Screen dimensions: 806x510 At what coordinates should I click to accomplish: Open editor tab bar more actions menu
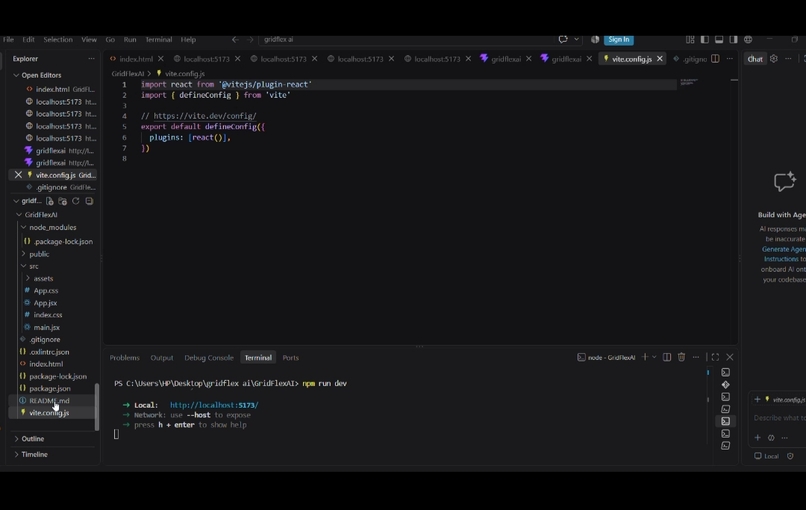[x=729, y=59]
